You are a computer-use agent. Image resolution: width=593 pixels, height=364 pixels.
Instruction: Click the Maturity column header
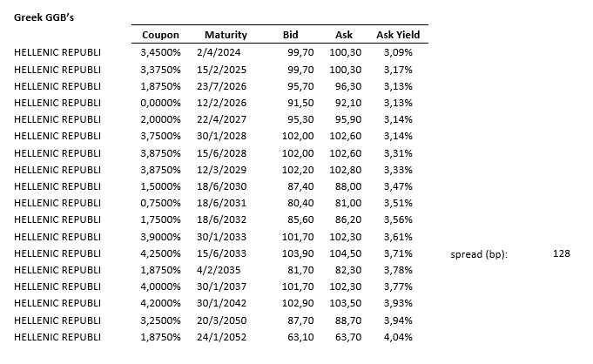[226, 35]
